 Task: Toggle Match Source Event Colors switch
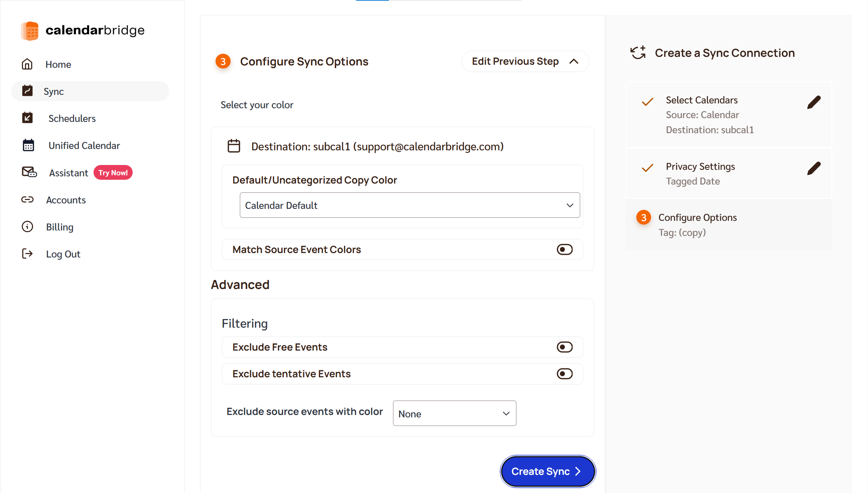pos(565,250)
